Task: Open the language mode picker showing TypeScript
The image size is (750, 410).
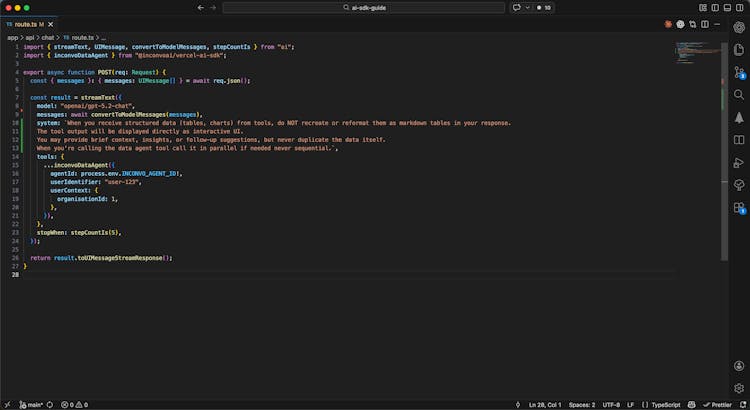Action: tap(665, 405)
